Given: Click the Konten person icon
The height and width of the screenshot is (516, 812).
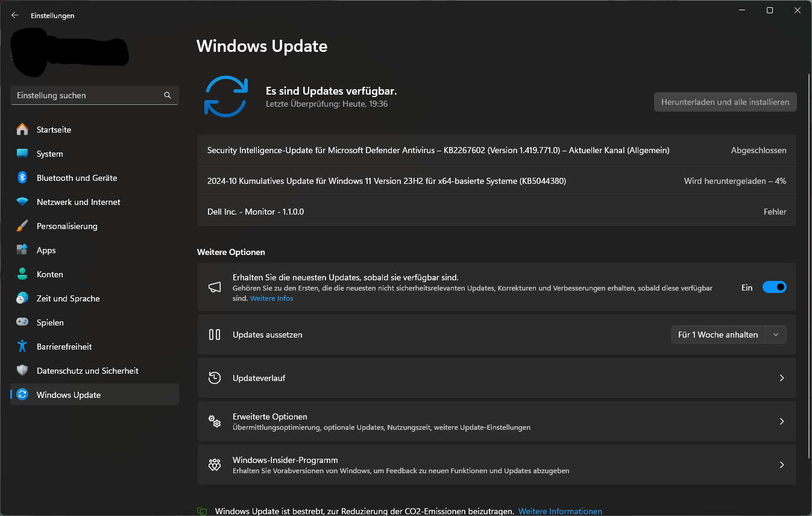Looking at the screenshot, I should [22, 274].
